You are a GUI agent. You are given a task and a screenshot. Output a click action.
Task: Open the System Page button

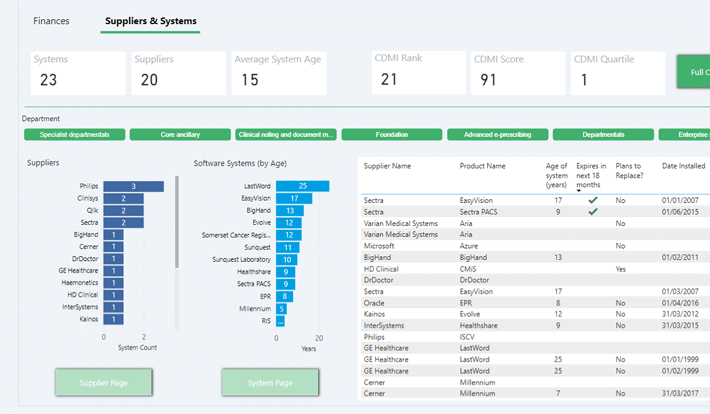point(270,382)
